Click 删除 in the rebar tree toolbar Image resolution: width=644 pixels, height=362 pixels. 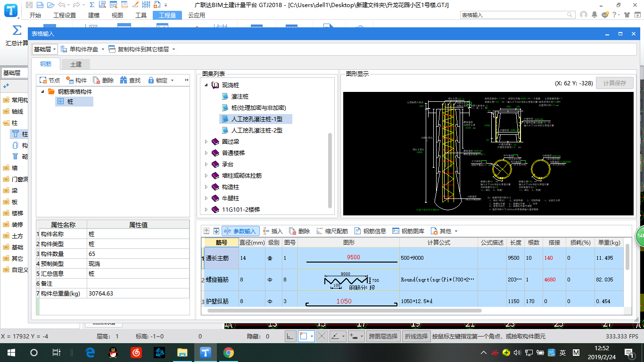tap(103, 80)
